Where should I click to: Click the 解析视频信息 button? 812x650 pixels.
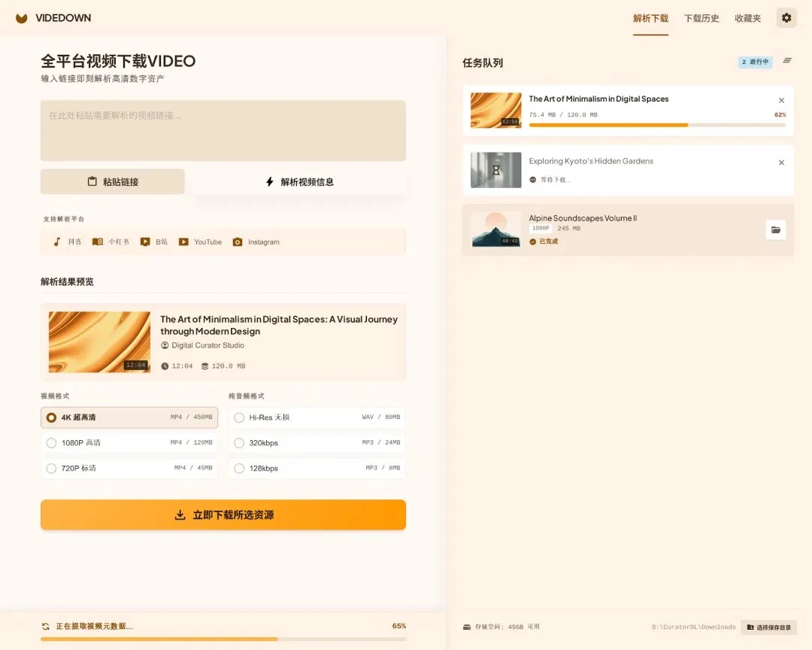coord(299,181)
